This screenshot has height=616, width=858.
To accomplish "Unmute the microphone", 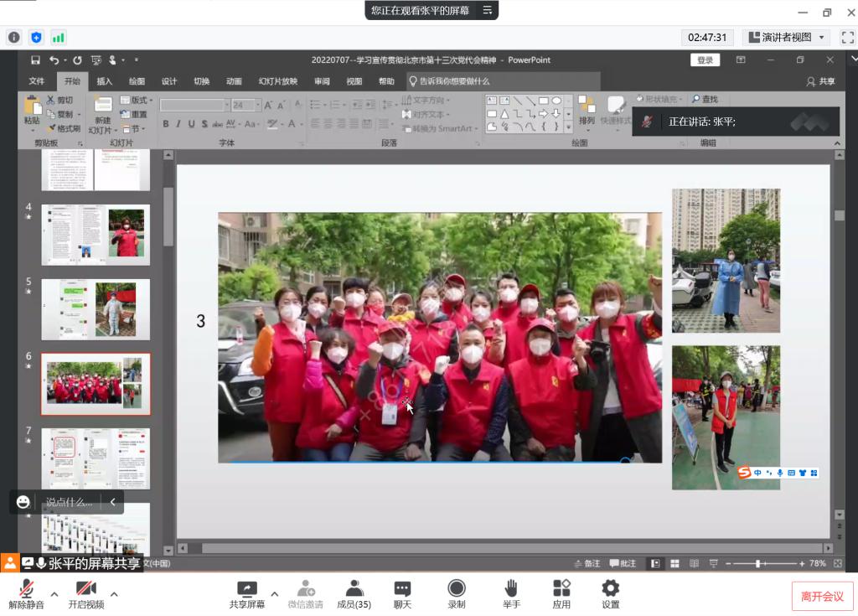I will pos(27,588).
